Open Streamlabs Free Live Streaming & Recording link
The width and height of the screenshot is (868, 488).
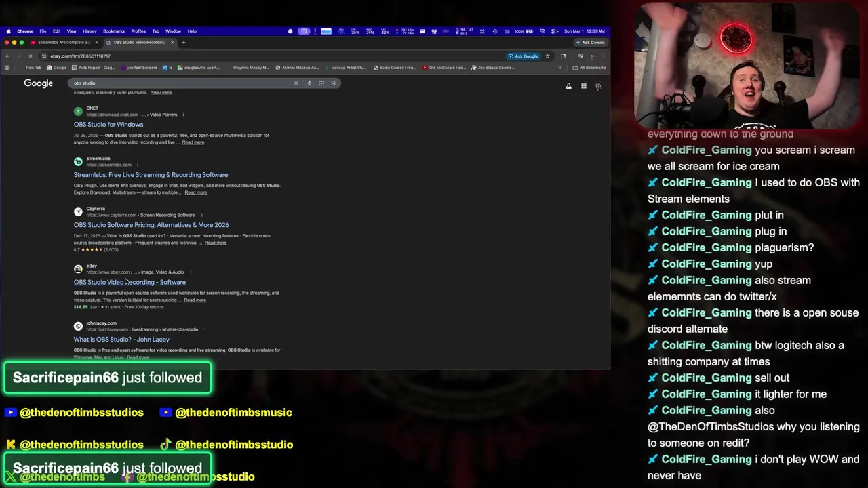[x=151, y=175]
